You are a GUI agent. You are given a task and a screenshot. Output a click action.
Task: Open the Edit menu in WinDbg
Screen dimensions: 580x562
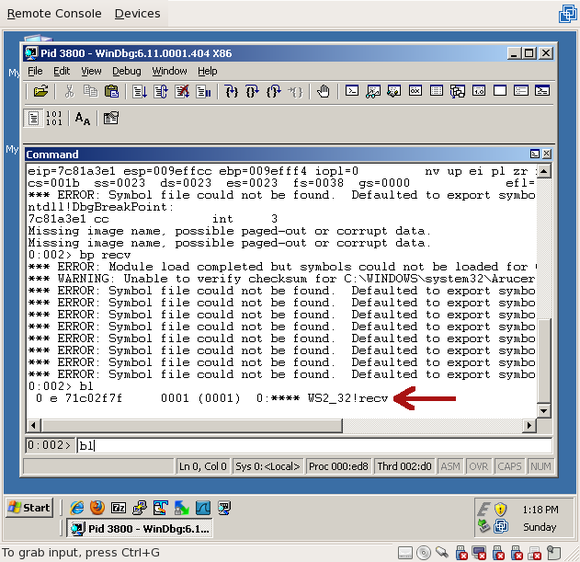[61, 71]
